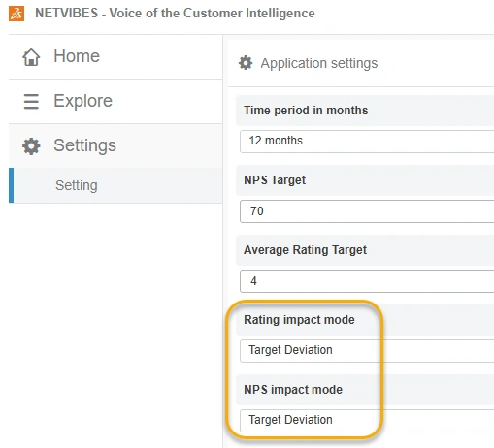Open the Explore menu item
Viewport: 494px width, 448px height.
click(115, 101)
